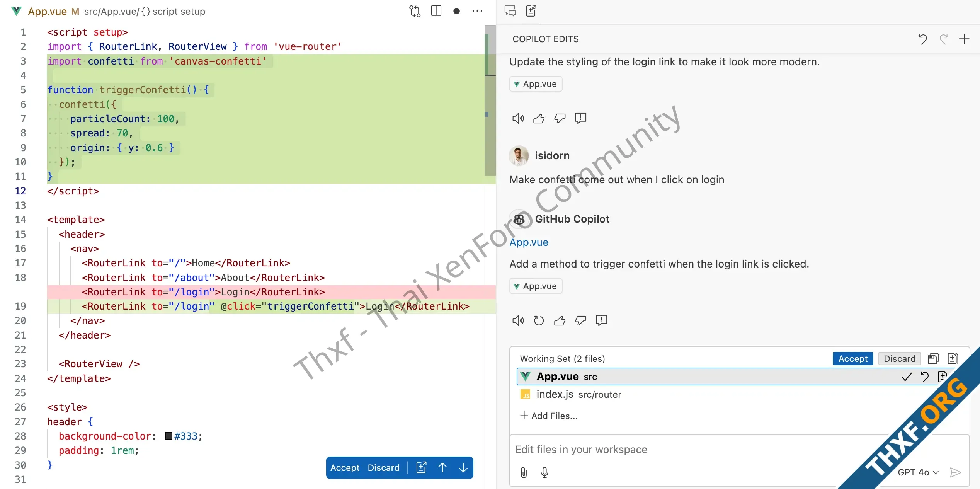Image resolution: width=980 pixels, height=489 pixels.
Task: Save all working set files with save icon
Action: pos(933,358)
